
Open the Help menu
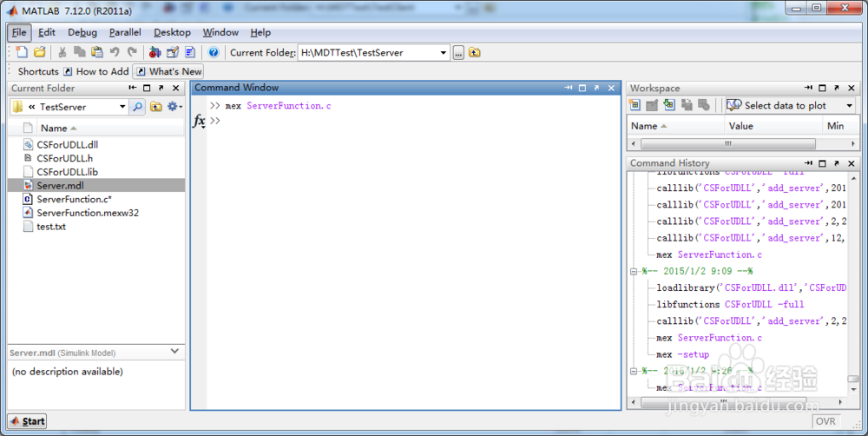pos(260,32)
